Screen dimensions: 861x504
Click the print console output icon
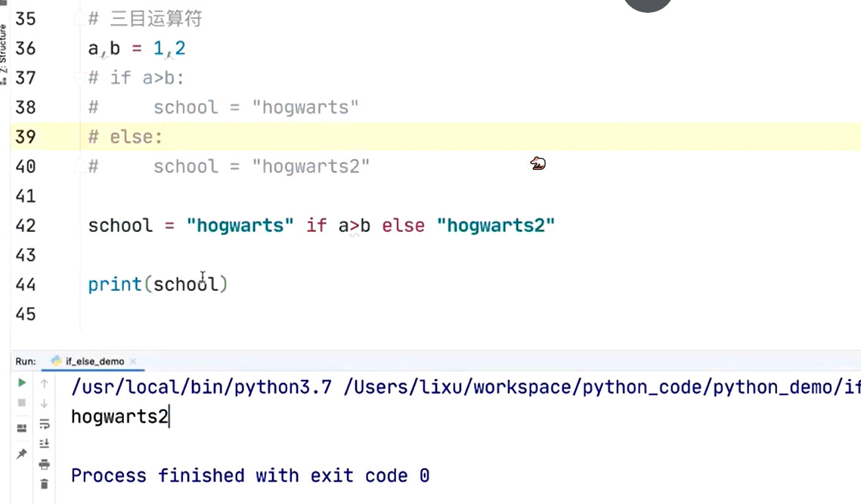click(x=45, y=465)
